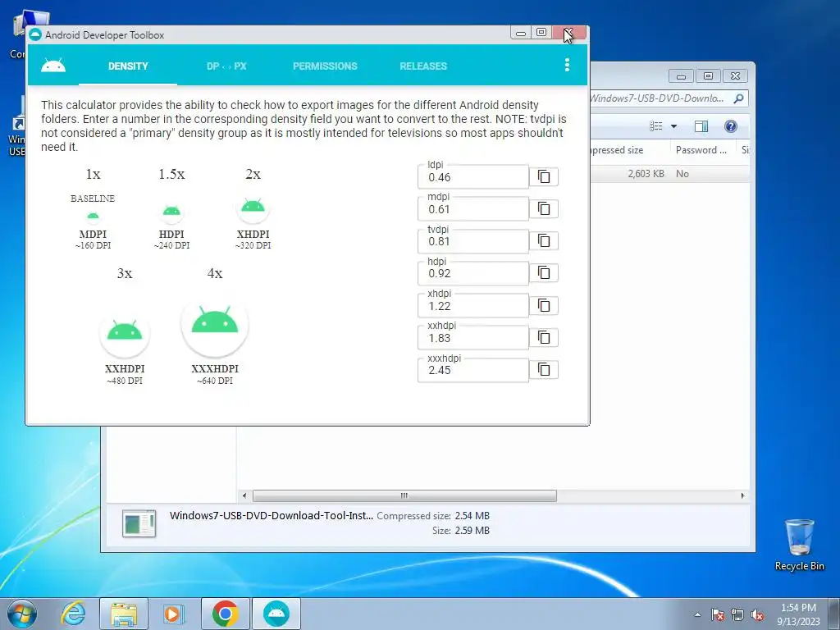Viewport: 840px width, 630px height.
Task: Open the Recycle Bin desktop icon
Action: [799, 545]
